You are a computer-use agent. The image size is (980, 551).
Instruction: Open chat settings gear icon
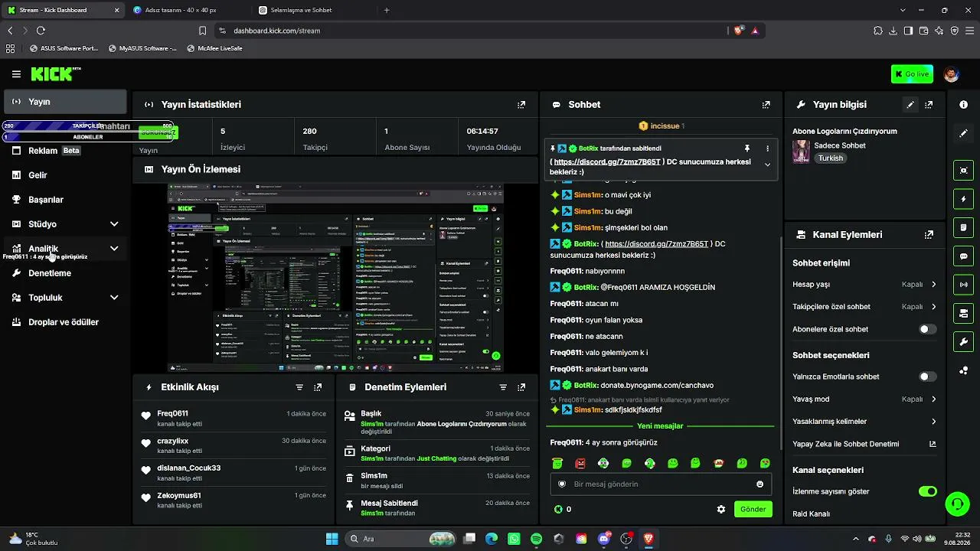(720, 509)
